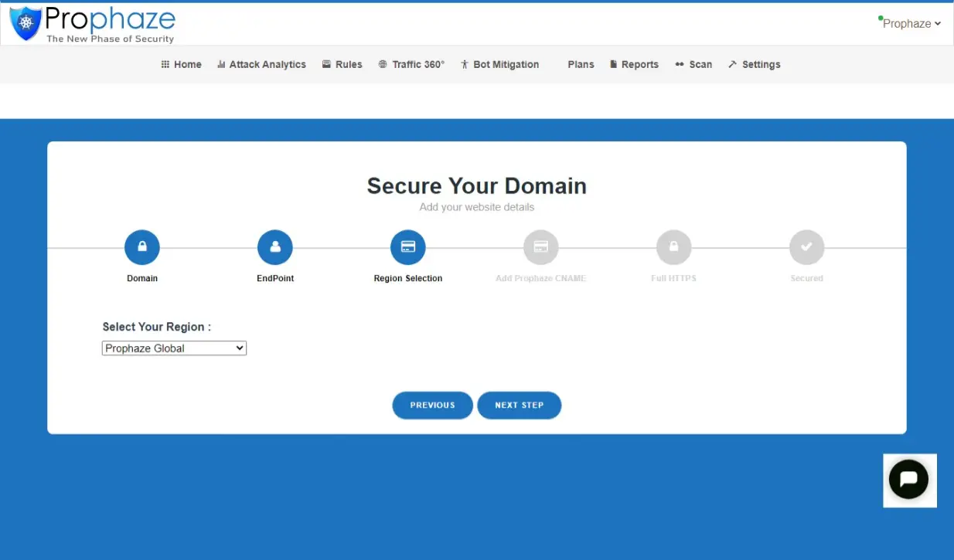Click the Domain step lock icon

(142, 247)
